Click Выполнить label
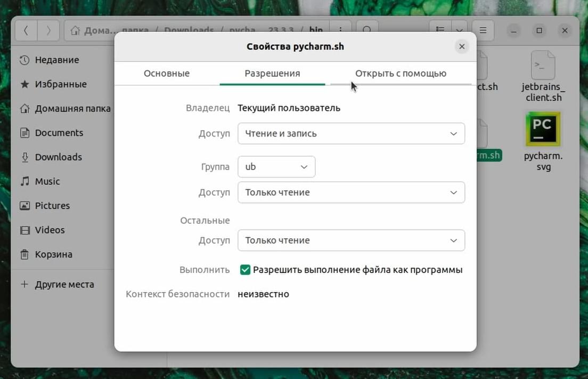Viewport: 588px width, 379px height. [x=205, y=270]
